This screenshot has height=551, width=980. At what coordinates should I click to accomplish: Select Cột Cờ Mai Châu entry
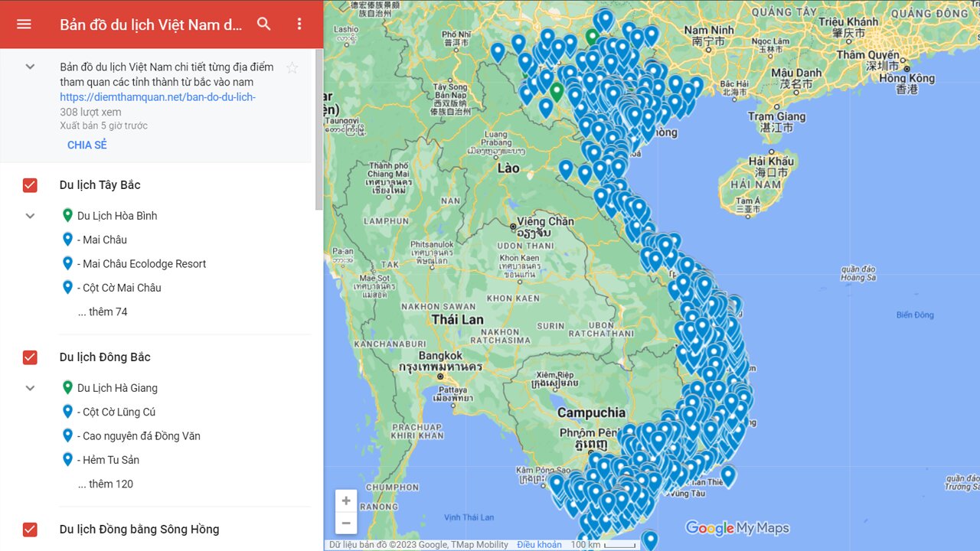pos(119,288)
